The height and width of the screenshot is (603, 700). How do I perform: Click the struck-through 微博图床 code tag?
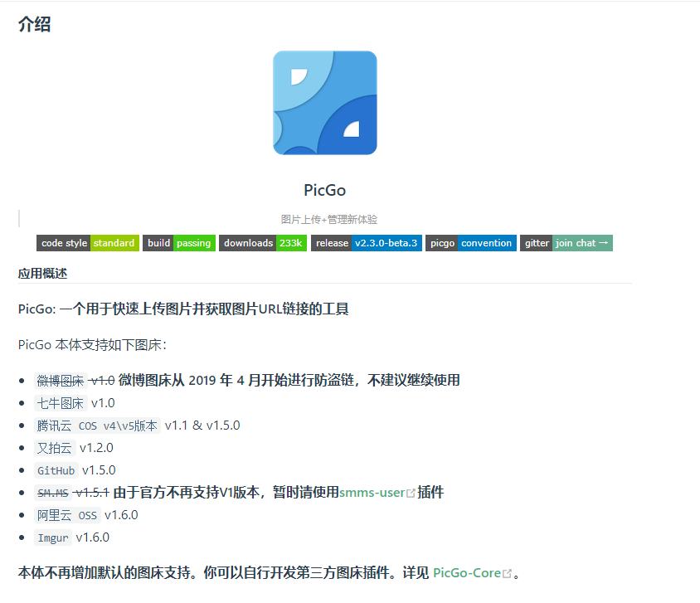coord(61,381)
